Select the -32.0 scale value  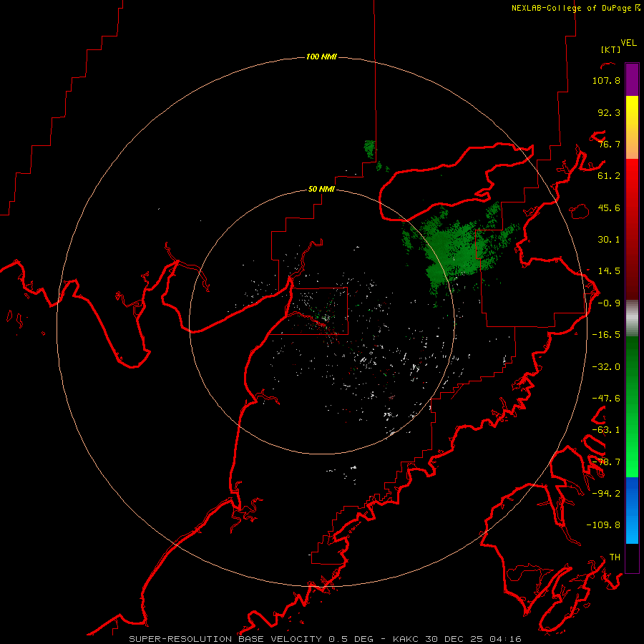606,367
